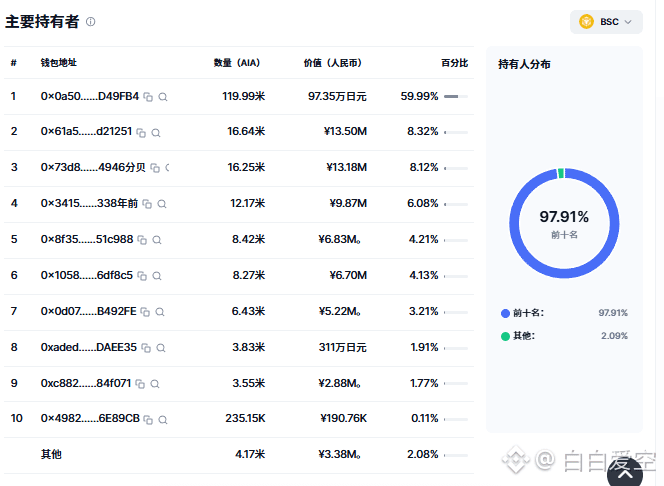Image resolution: width=664 pixels, height=486 pixels.
Task: Click the 数量 (AIA) column header
Action: [x=237, y=63]
